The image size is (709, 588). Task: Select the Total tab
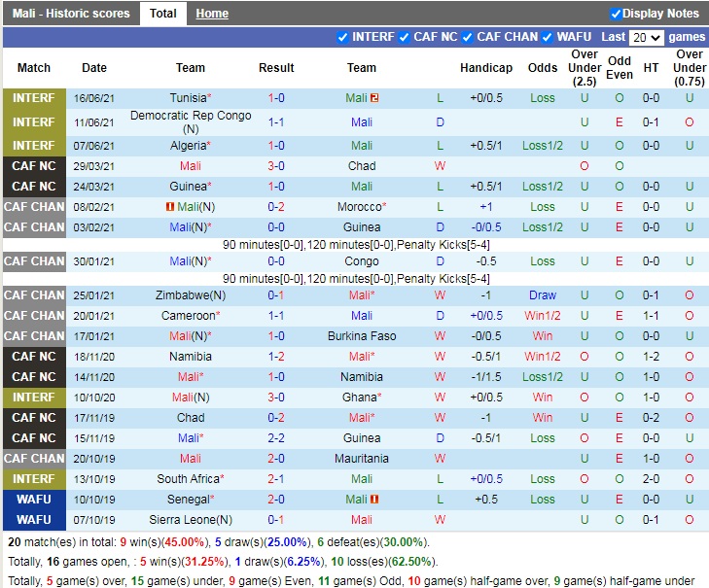click(x=163, y=14)
